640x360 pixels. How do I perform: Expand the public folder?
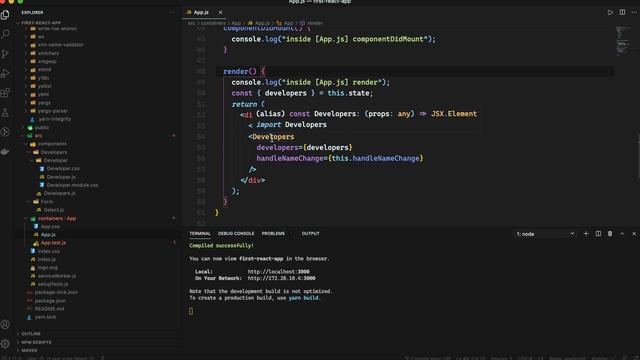pos(42,127)
